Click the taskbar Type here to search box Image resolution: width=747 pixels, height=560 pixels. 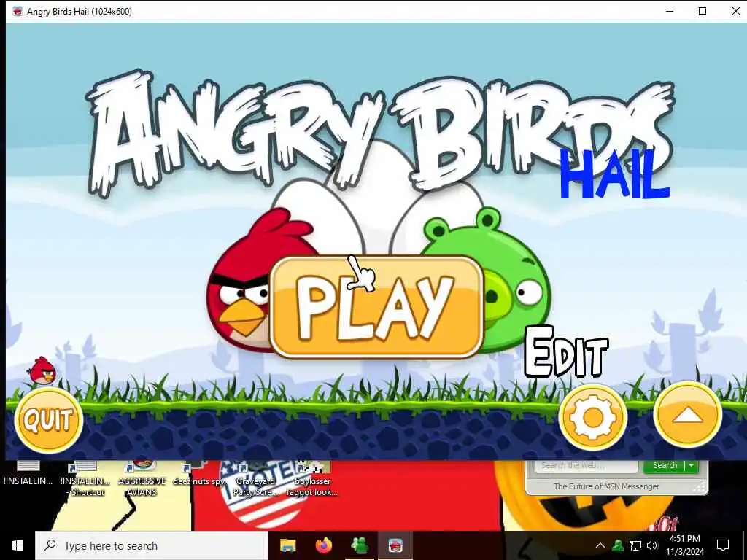click(x=152, y=545)
